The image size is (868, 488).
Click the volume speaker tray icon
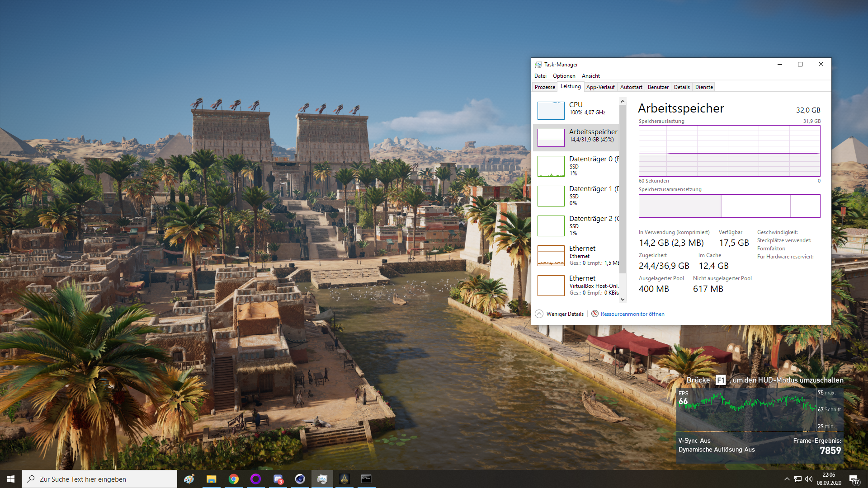tap(808, 479)
